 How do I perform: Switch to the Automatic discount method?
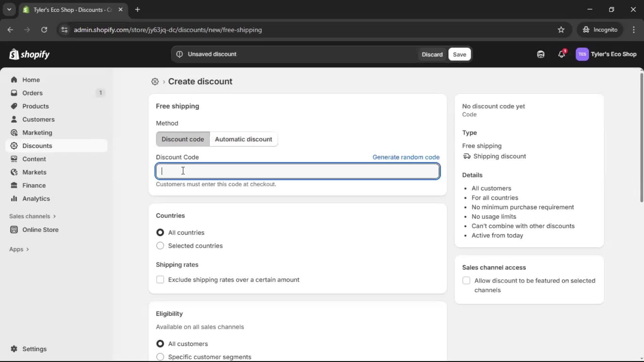coord(244,139)
